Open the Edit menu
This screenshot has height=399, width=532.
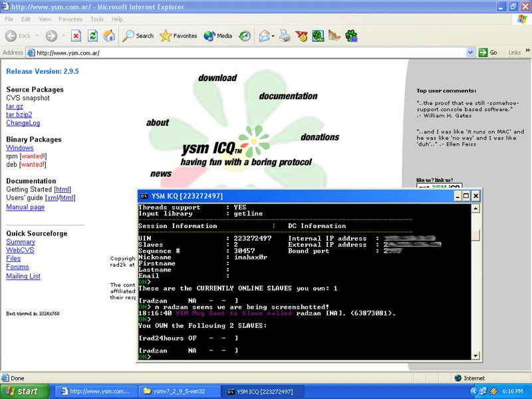click(26, 19)
